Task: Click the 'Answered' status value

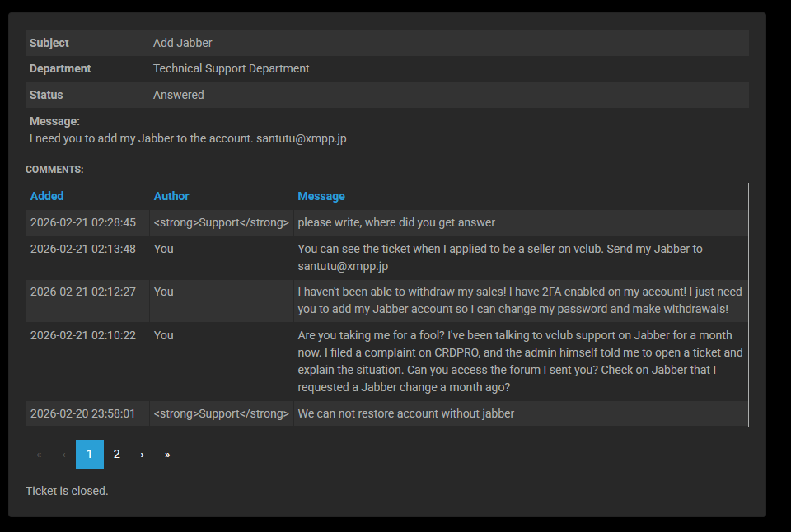Action: 179,95
